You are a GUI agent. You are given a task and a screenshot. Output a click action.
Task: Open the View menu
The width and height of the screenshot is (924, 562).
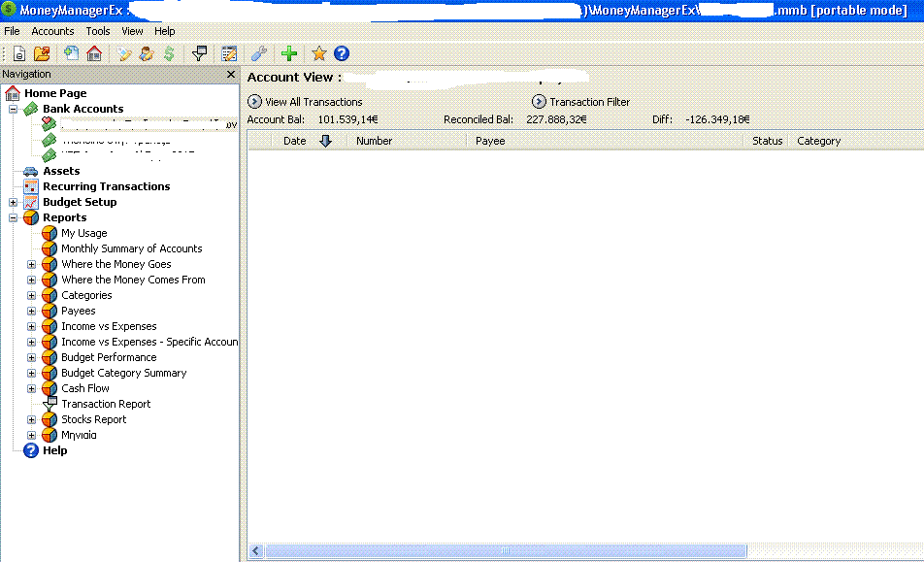(132, 31)
